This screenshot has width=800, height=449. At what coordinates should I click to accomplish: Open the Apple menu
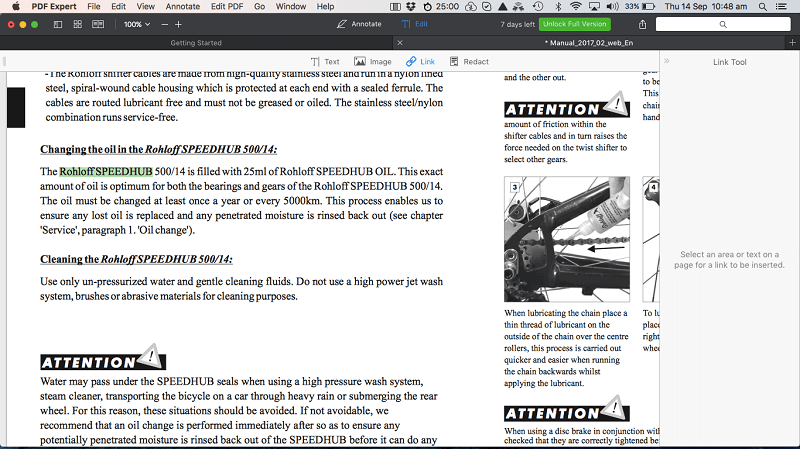pyautogui.click(x=16, y=7)
